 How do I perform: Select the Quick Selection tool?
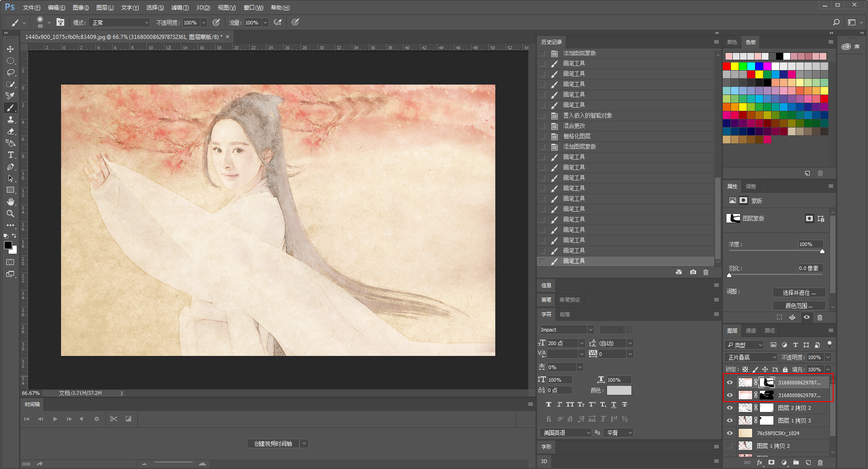[10, 84]
